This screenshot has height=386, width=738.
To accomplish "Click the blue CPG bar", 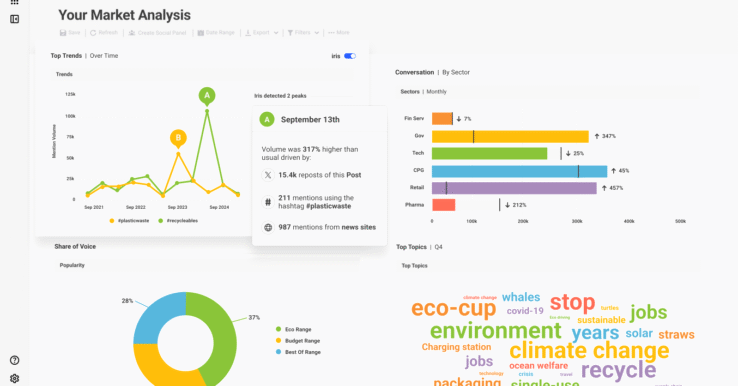I will tap(520, 171).
